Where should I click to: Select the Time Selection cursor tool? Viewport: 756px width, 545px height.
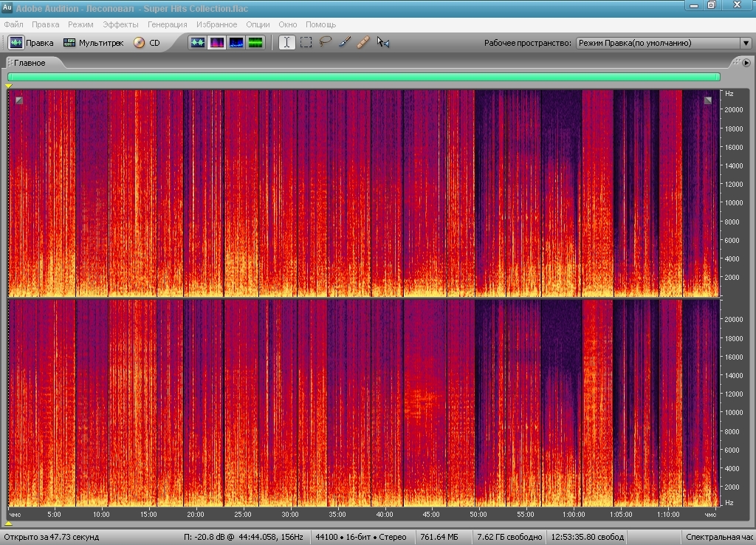287,42
